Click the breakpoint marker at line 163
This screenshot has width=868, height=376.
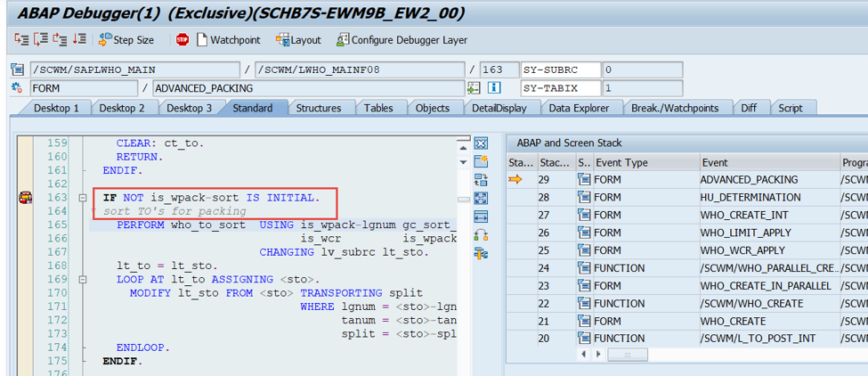point(25,197)
